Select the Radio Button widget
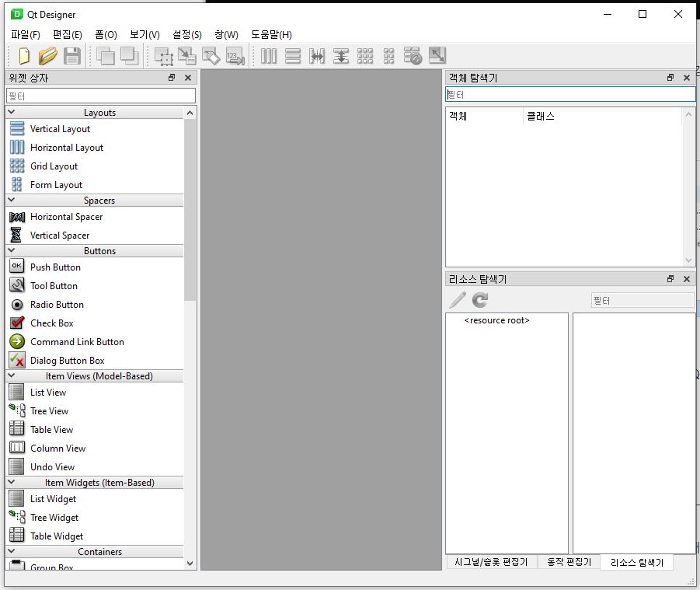The image size is (700, 590). [x=94, y=305]
